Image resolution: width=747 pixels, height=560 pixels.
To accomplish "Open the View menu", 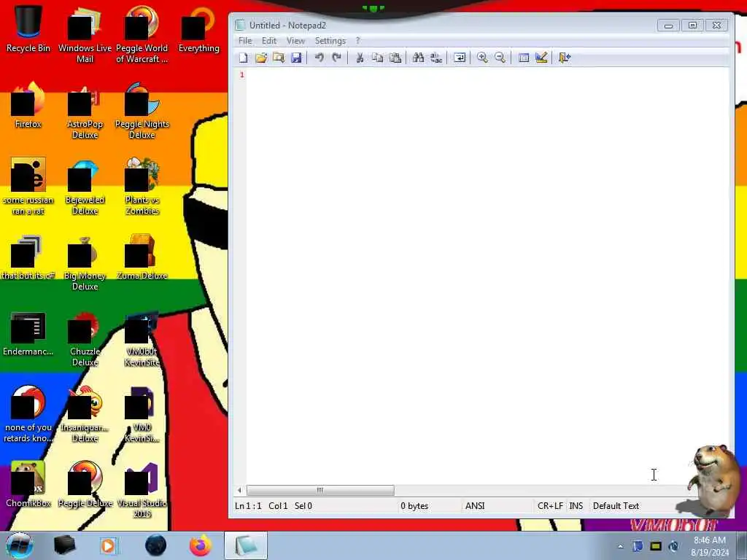I will coord(295,41).
